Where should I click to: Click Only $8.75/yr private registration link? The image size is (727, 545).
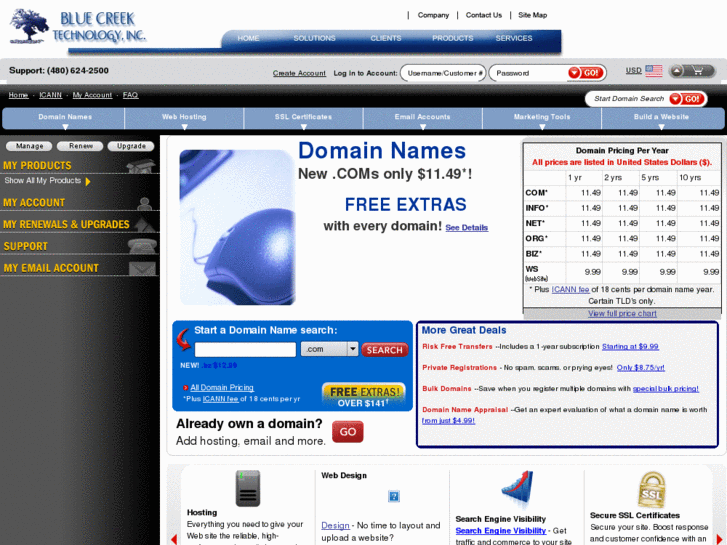[640, 368]
